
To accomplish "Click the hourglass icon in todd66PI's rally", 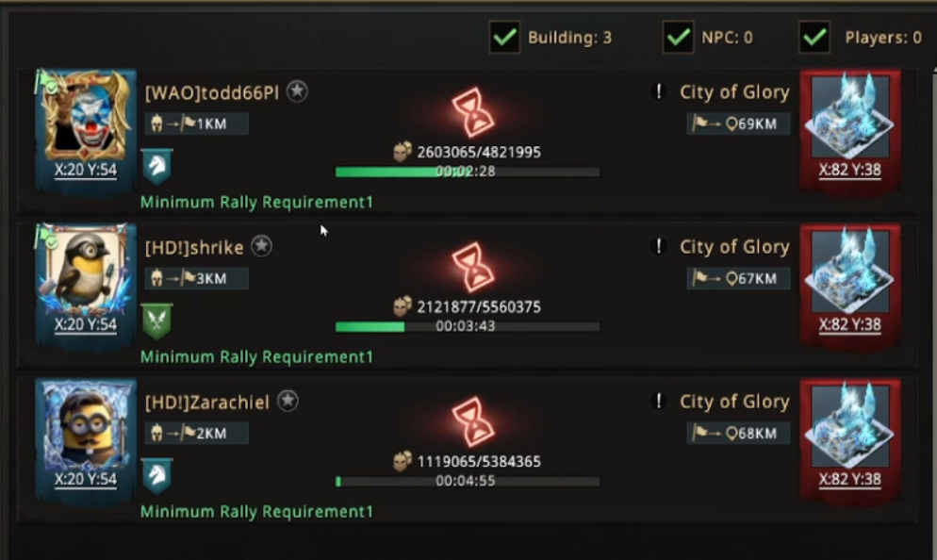I will (x=472, y=113).
